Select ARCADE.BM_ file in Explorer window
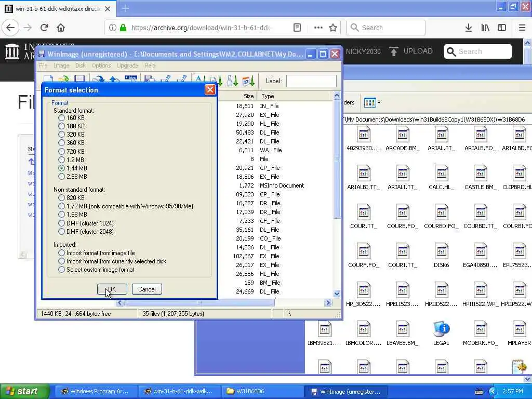The image size is (532, 399). tap(403, 138)
